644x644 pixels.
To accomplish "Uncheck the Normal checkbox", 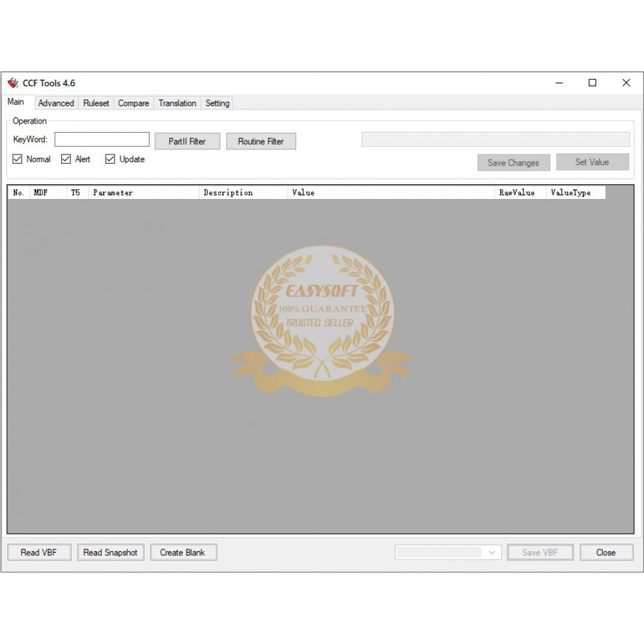I will click(x=17, y=159).
